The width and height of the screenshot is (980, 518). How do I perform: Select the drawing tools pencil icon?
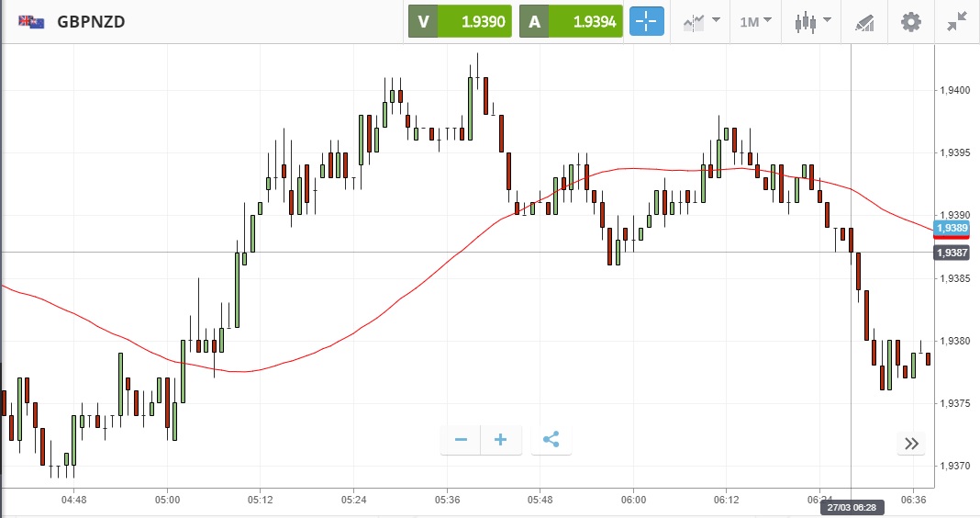point(864,22)
